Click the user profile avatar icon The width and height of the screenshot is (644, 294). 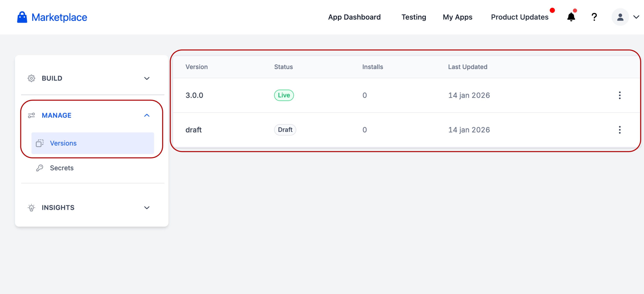click(620, 17)
